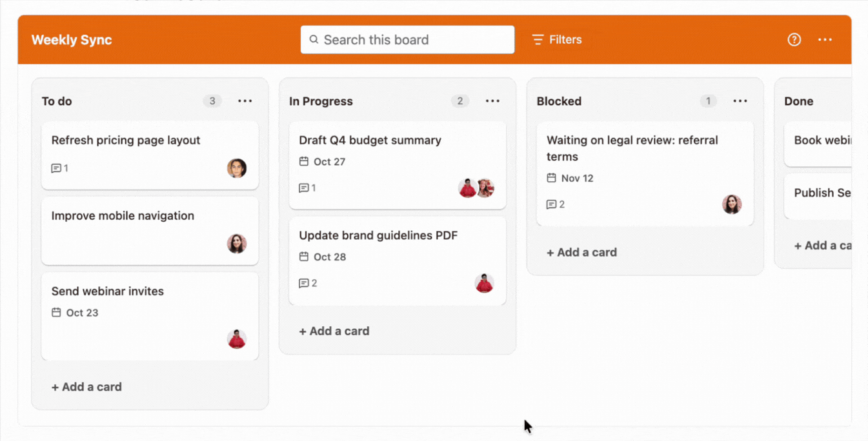The image size is (868, 441).
Task: Open the Publish Se... card in Done
Action: click(x=818, y=197)
